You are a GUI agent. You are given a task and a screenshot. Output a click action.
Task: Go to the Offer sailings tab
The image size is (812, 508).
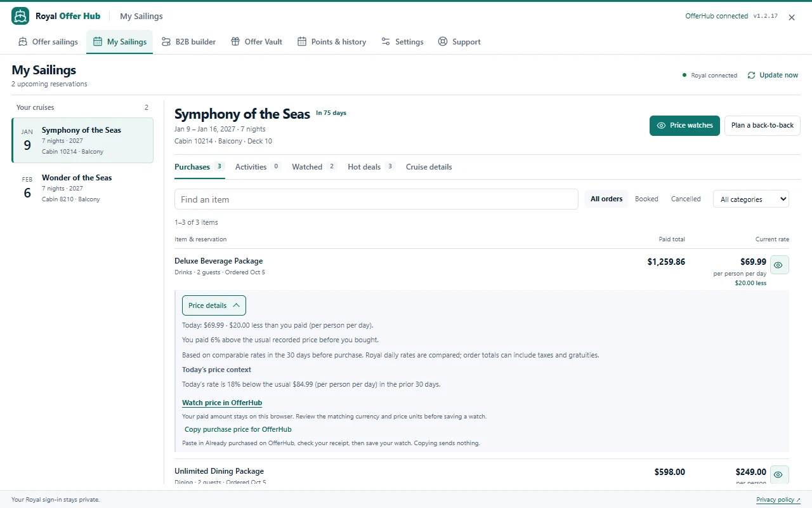click(48, 42)
